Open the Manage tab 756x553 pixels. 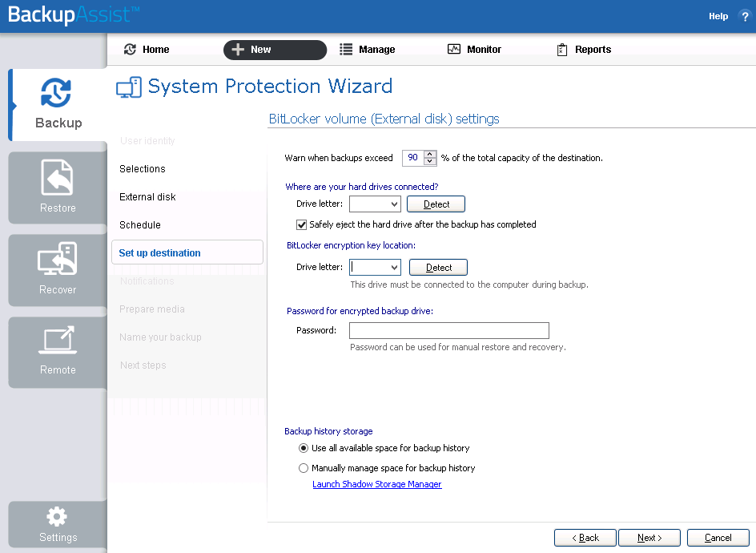(x=368, y=49)
